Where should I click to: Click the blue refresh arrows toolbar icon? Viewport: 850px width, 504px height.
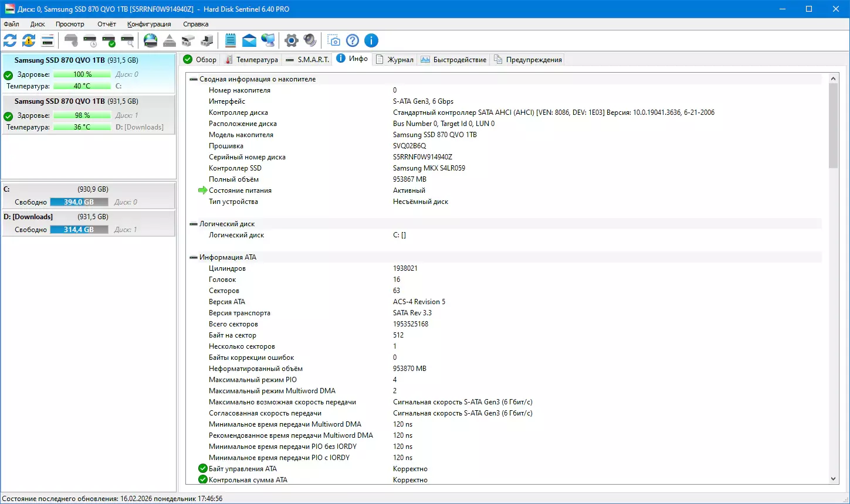click(x=10, y=40)
